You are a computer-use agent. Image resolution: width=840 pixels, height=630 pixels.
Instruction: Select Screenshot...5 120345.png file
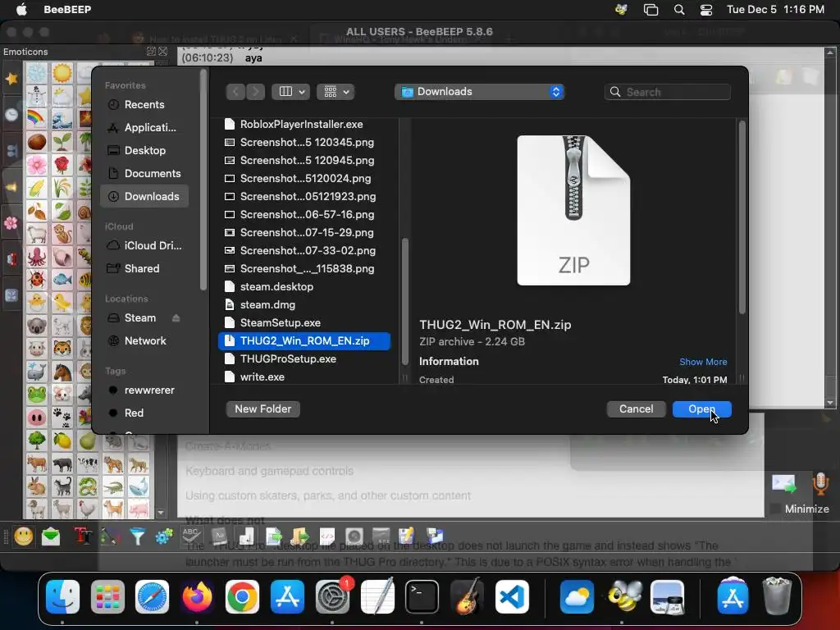click(304, 143)
